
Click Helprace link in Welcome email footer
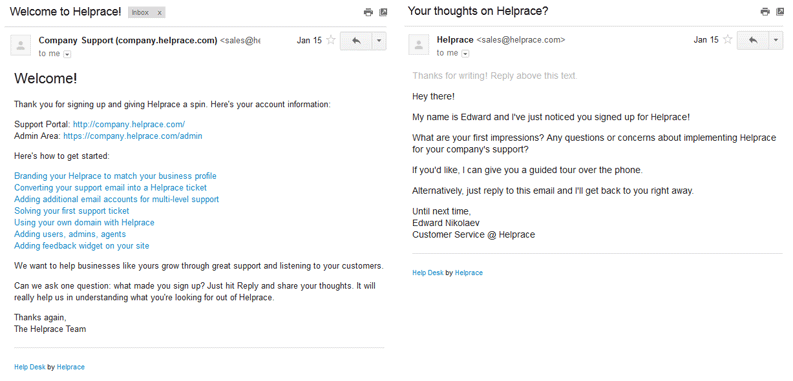tap(71, 367)
